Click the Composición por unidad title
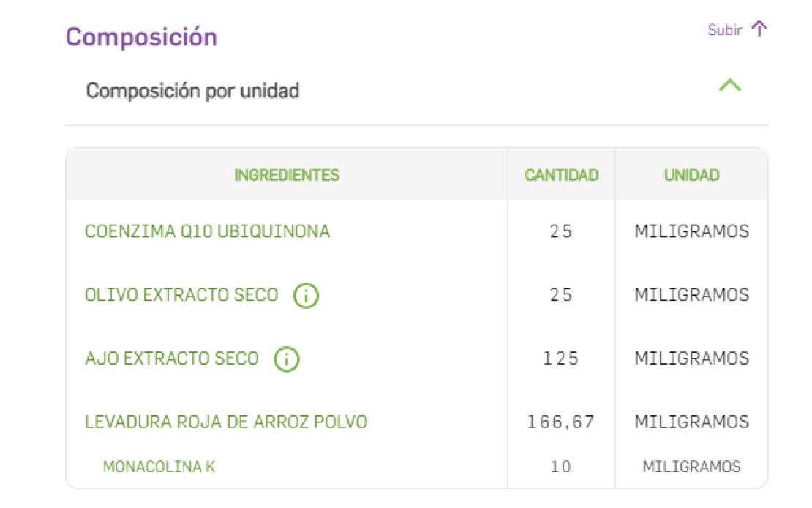The height and width of the screenshot is (508, 812). click(x=192, y=91)
